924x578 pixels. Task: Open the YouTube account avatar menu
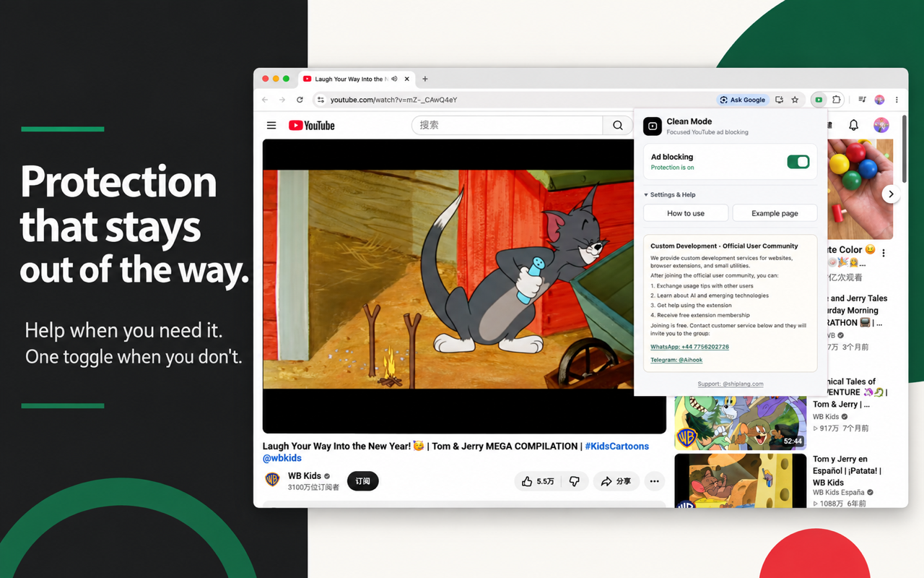tap(881, 125)
